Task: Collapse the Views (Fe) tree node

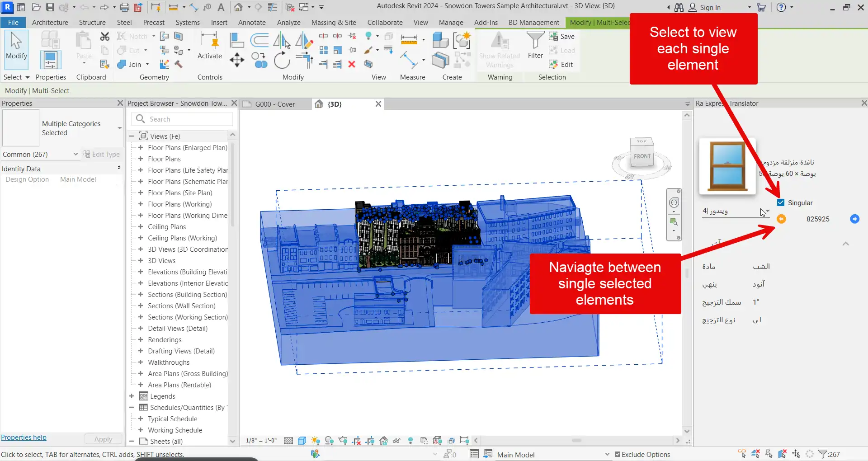Action: pyautogui.click(x=132, y=136)
